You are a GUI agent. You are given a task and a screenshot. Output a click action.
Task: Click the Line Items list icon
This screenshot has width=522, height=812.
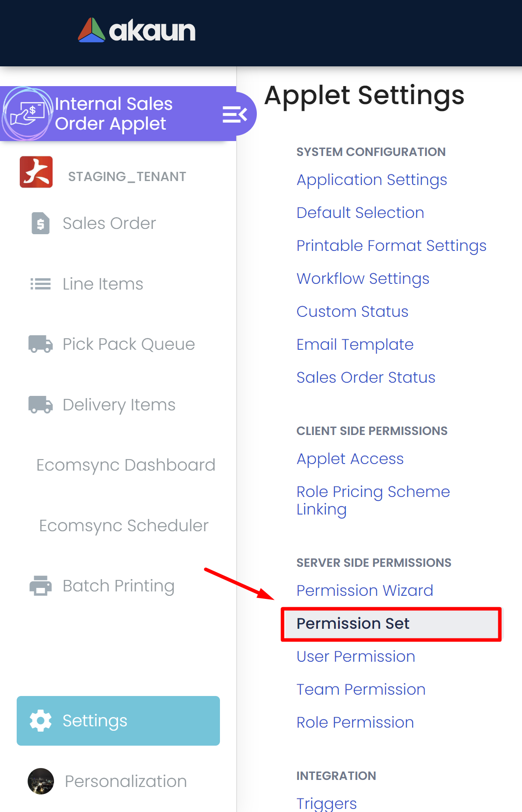pyautogui.click(x=40, y=284)
